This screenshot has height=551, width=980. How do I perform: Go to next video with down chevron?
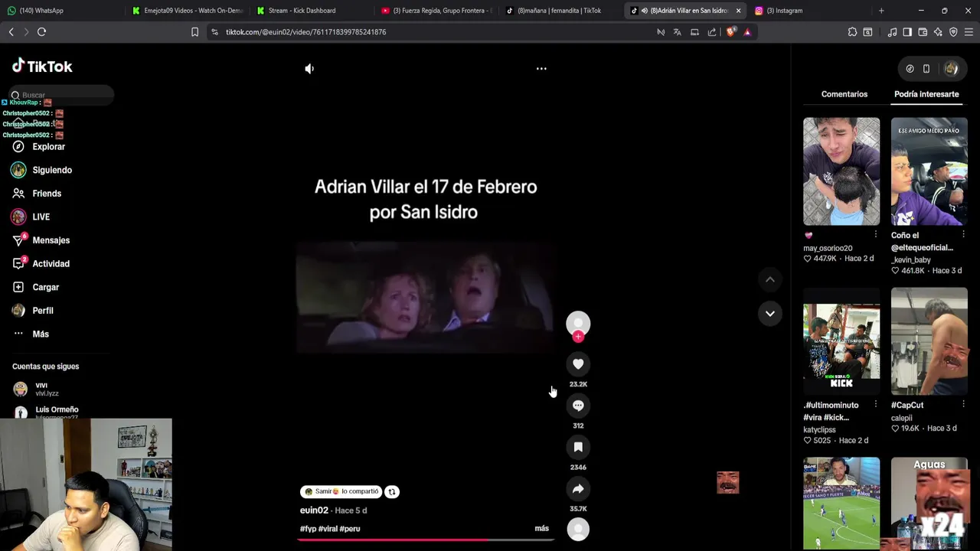tap(770, 313)
